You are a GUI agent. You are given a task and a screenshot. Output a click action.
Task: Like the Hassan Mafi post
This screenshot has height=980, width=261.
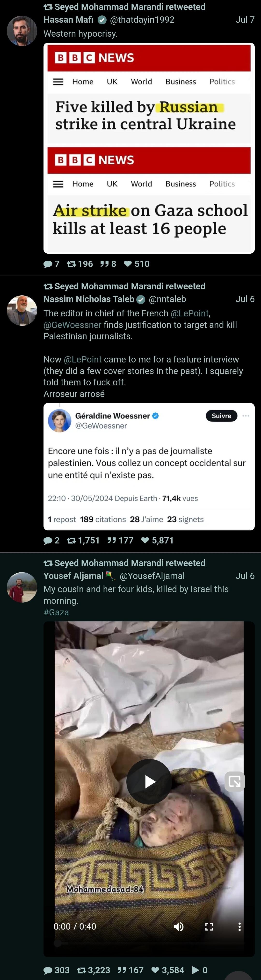point(128,264)
